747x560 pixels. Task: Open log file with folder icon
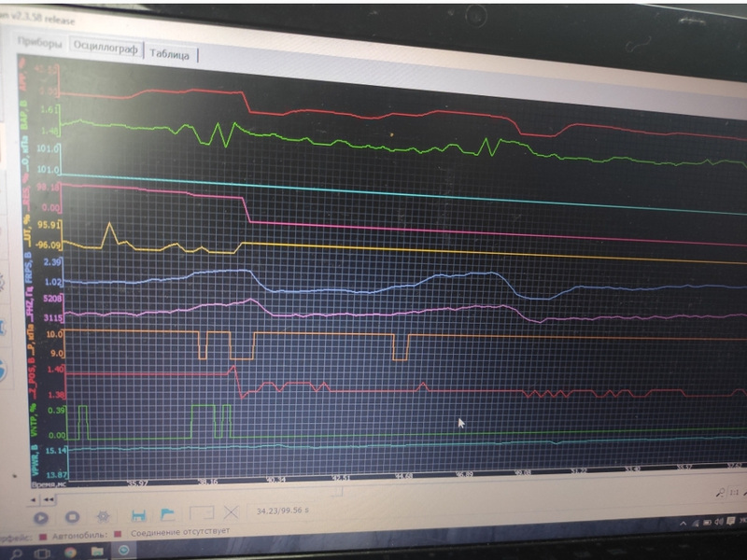pyautogui.click(x=168, y=515)
